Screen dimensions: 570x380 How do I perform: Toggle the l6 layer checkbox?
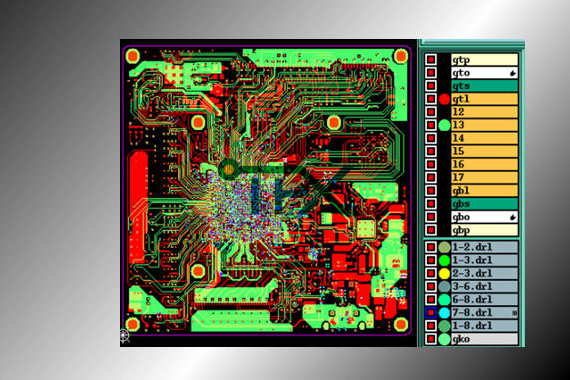coord(431,164)
